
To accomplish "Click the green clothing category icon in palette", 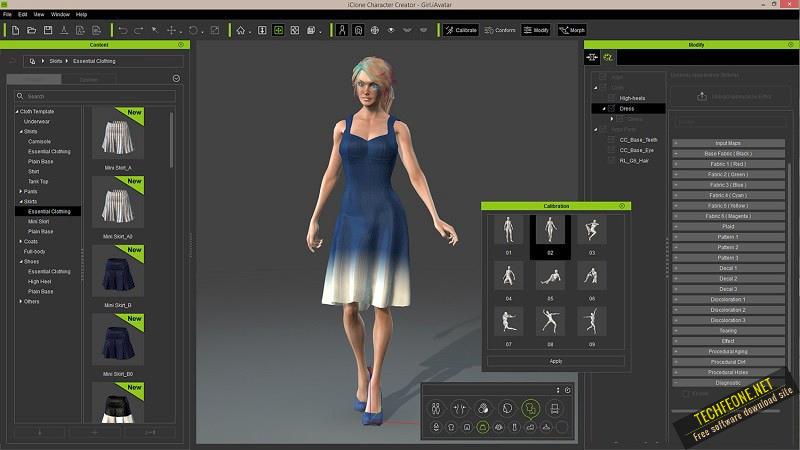I will tap(531, 408).
